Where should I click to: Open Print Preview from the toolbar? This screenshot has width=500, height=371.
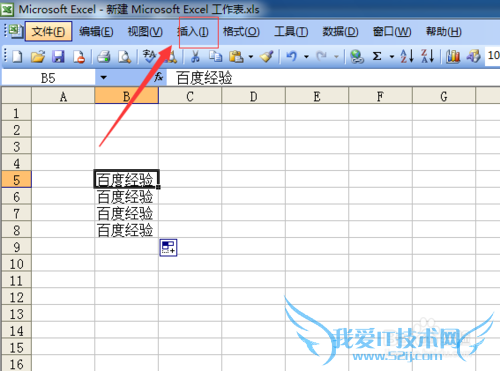pos(125,57)
